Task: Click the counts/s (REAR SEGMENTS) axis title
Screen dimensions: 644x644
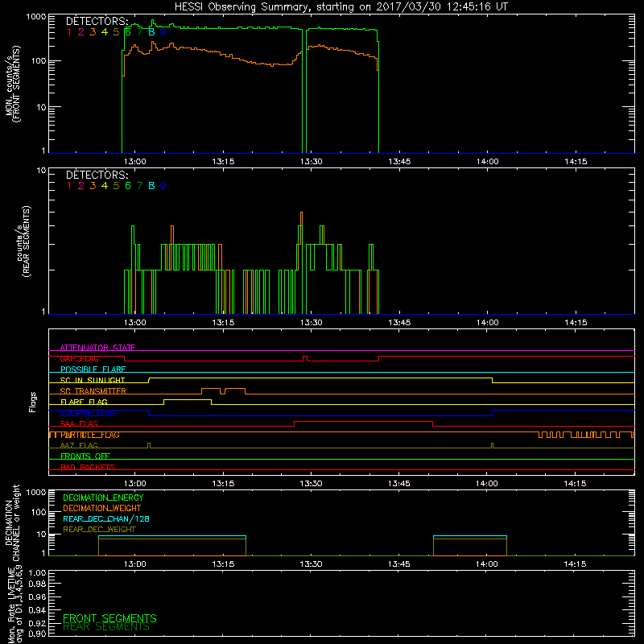Action: click(24, 242)
